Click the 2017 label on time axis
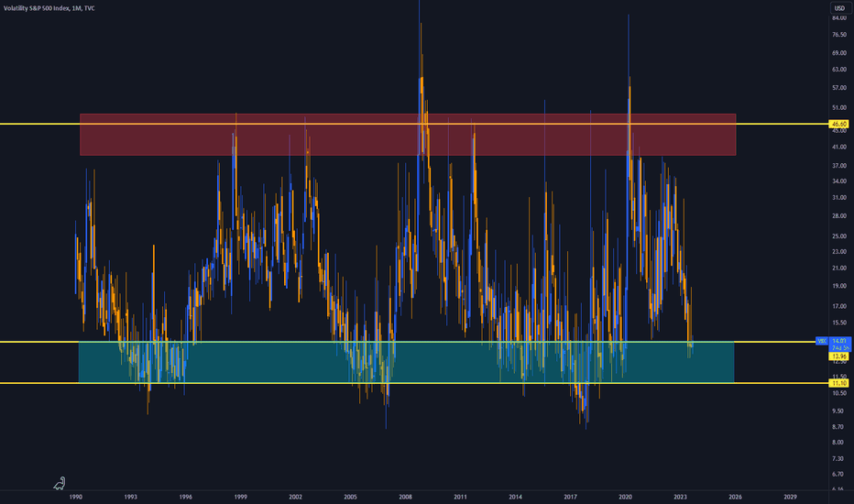The width and height of the screenshot is (854, 504). (570, 497)
